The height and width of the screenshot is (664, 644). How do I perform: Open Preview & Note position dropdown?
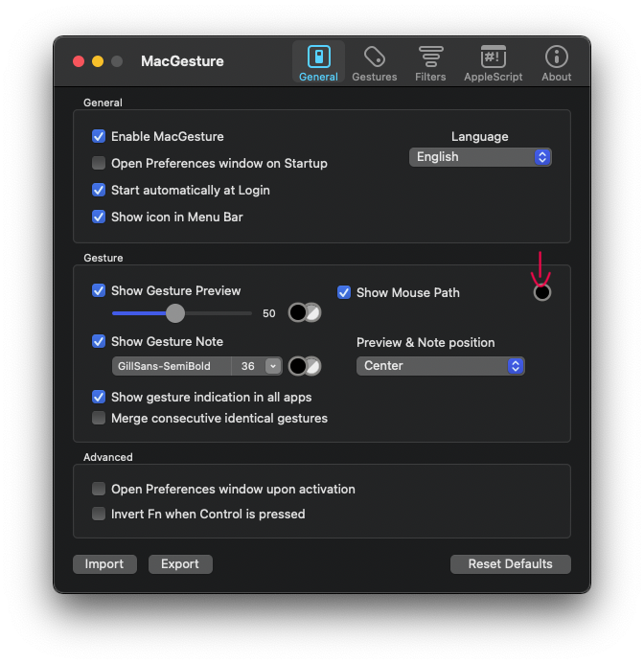tap(441, 366)
